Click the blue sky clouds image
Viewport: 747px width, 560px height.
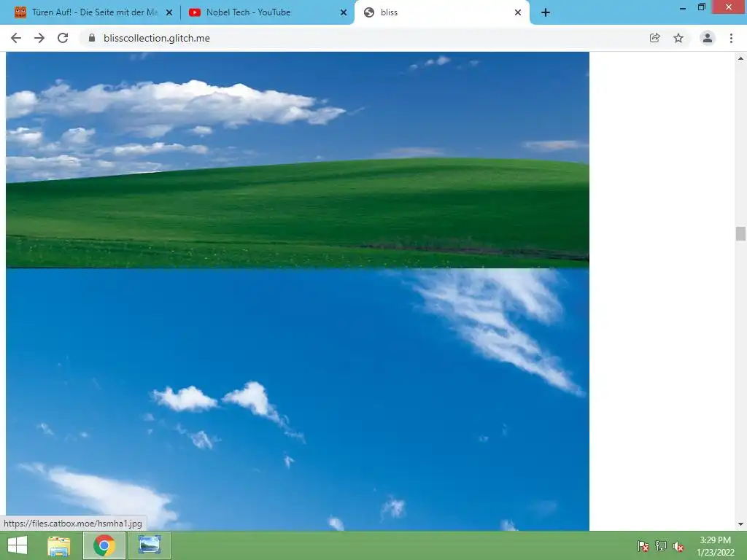pos(298,400)
